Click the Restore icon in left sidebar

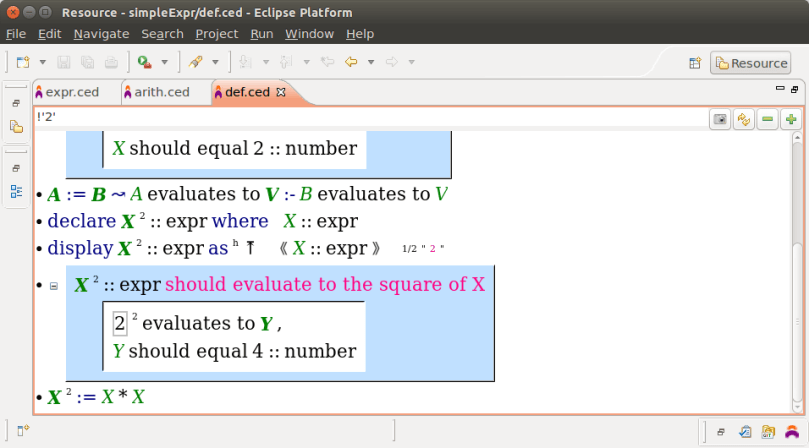pos(16,103)
